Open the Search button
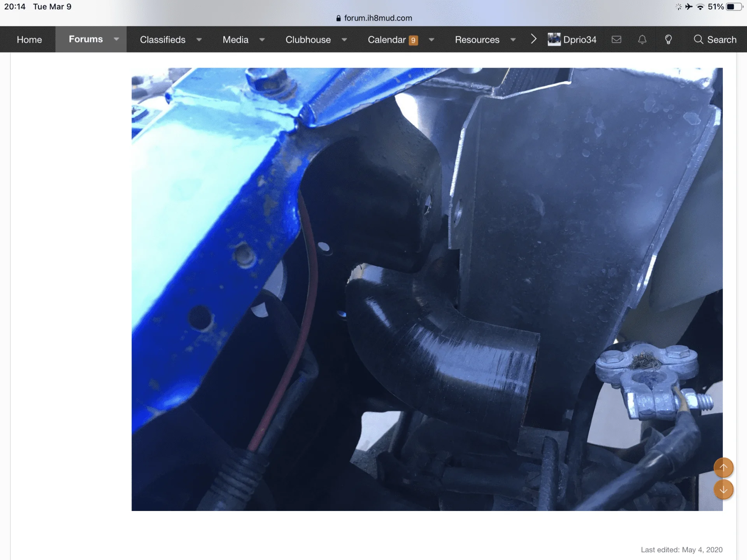747x560 pixels. (715, 40)
